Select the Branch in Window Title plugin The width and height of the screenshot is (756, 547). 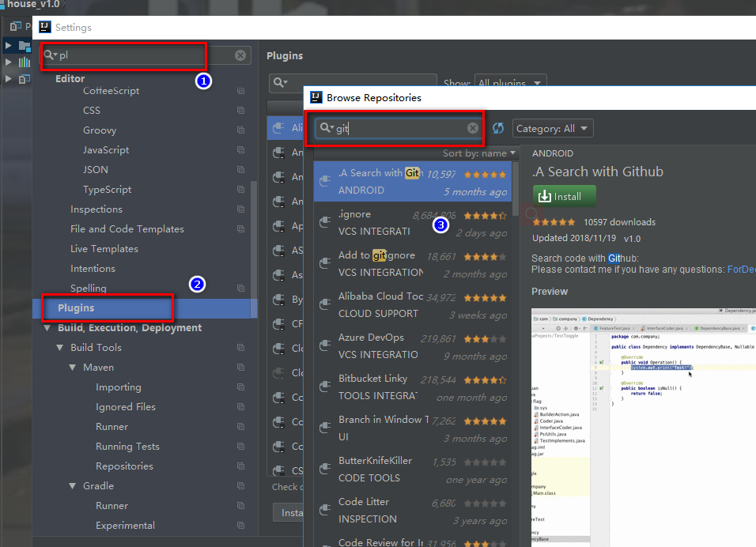(x=413, y=428)
